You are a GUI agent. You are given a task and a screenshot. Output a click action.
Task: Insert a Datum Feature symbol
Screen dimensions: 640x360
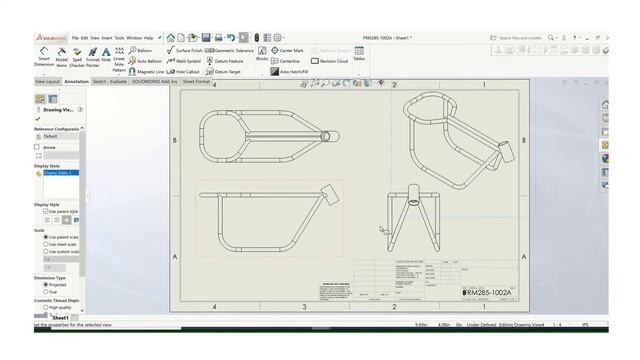[224, 61]
